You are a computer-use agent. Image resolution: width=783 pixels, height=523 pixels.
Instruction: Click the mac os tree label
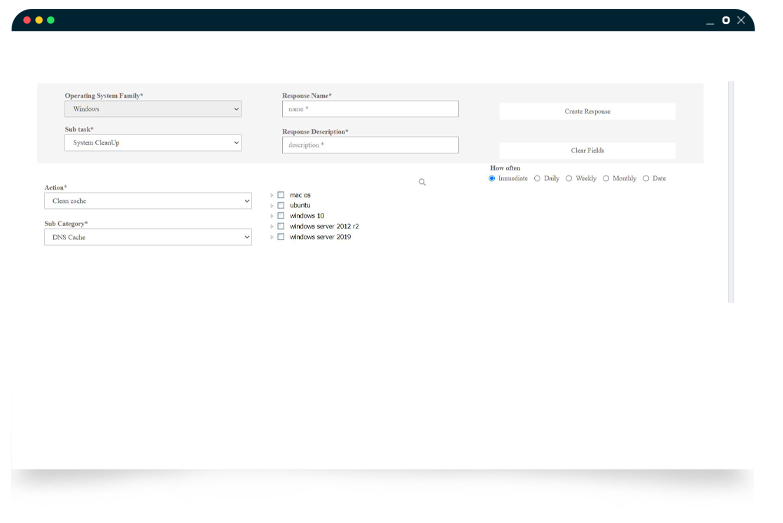click(x=300, y=195)
